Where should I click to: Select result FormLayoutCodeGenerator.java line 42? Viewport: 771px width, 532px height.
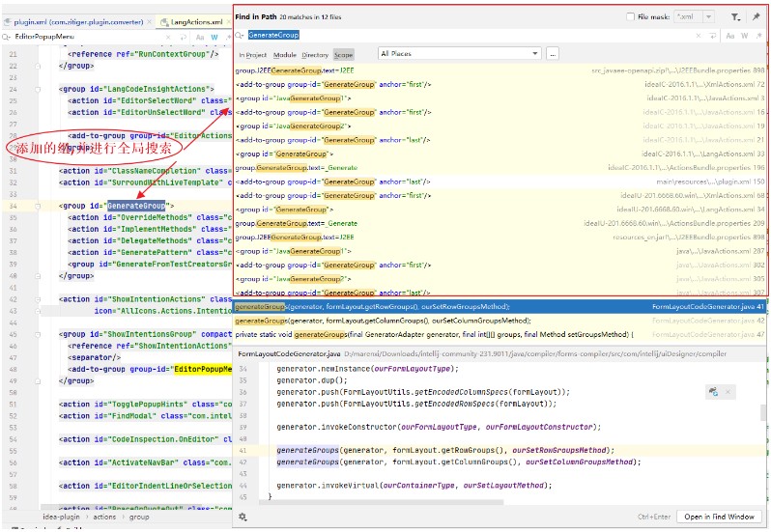(500, 321)
